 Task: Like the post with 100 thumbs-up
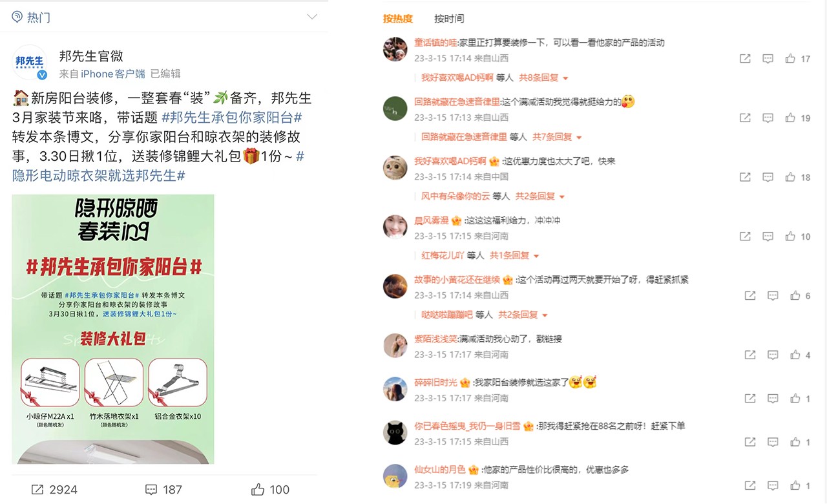coord(258,489)
